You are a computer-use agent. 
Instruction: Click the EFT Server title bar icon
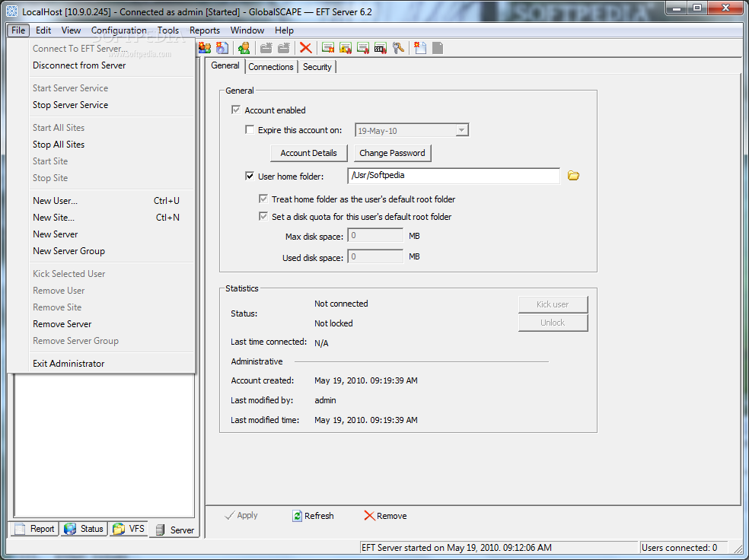[x=12, y=11]
